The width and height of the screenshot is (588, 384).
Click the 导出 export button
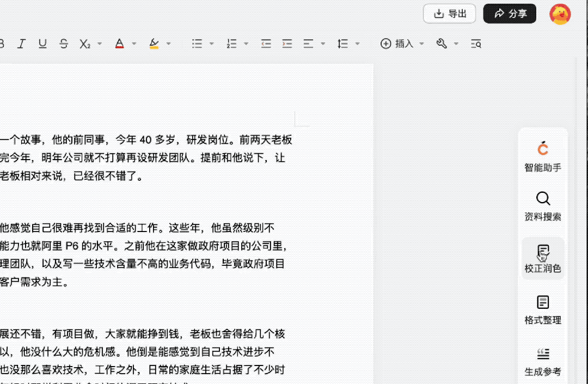click(x=450, y=14)
